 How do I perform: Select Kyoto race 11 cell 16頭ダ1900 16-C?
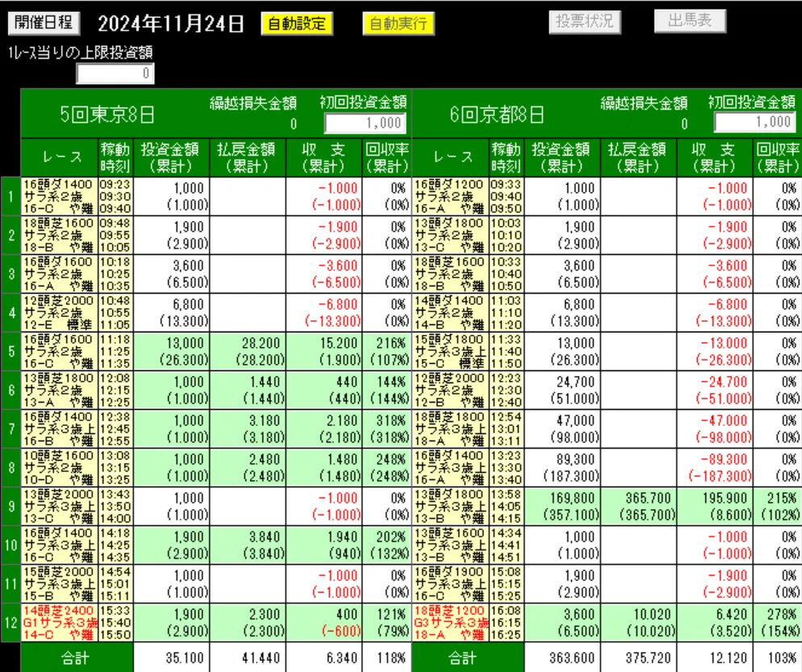coord(450,583)
